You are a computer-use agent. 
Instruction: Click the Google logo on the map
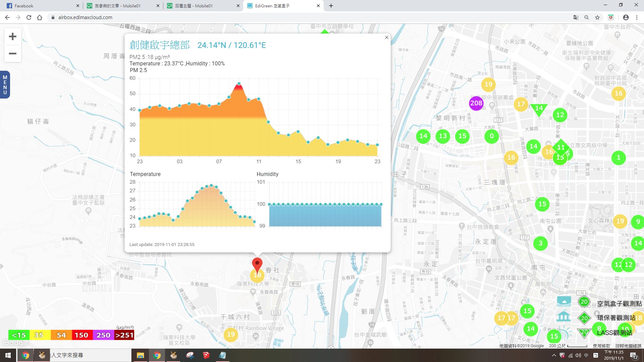(16, 343)
